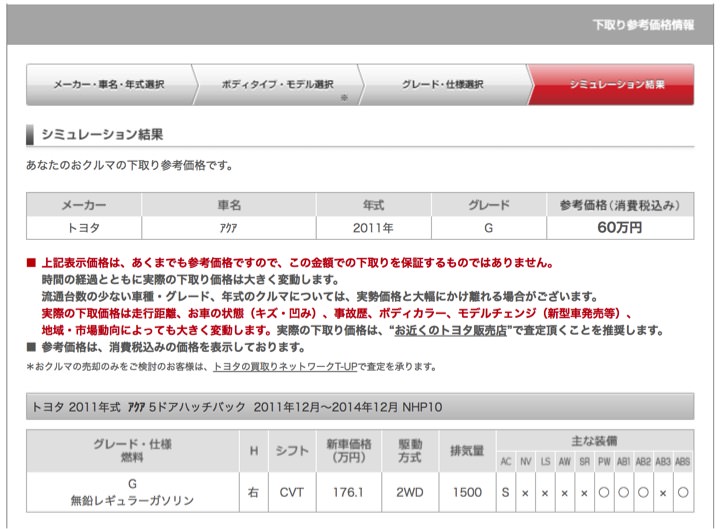
Task: Click the 新車価格 column header
Action: coord(345,451)
